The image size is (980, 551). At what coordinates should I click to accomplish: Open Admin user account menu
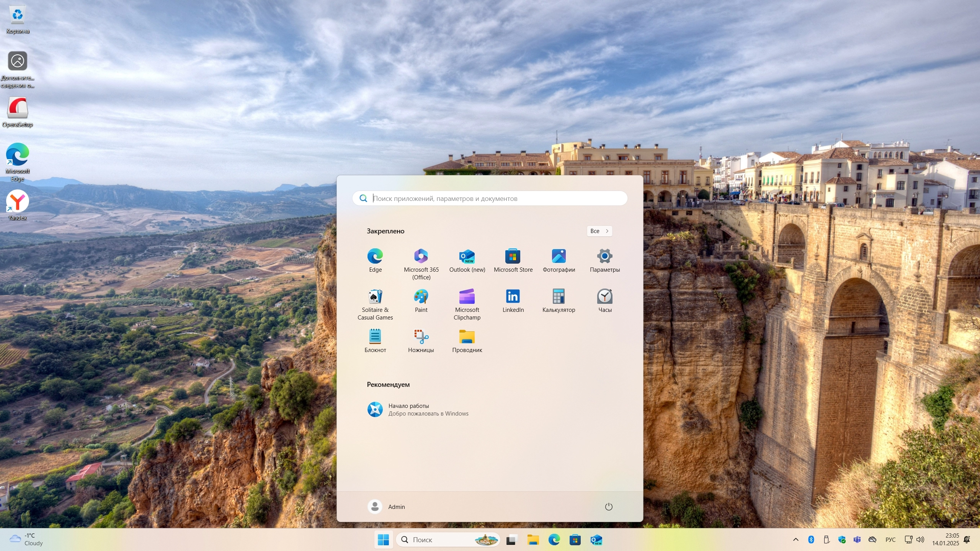(x=386, y=507)
